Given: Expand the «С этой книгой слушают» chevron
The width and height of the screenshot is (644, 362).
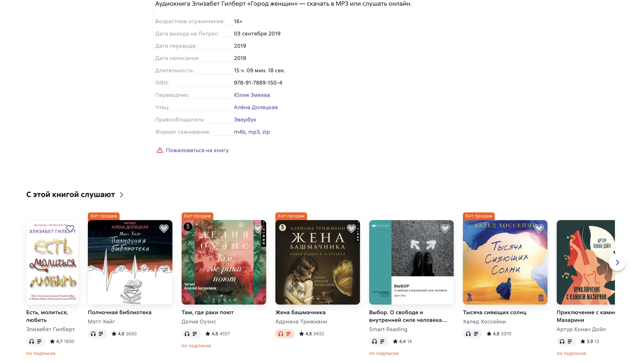Looking at the screenshot, I should (x=121, y=195).
